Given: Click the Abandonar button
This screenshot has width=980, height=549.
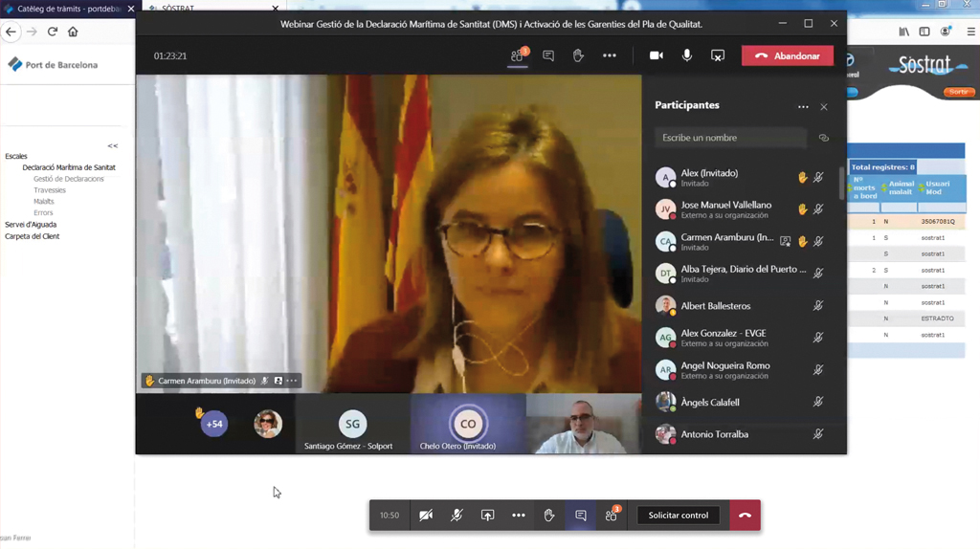Looking at the screenshot, I should pos(787,56).
